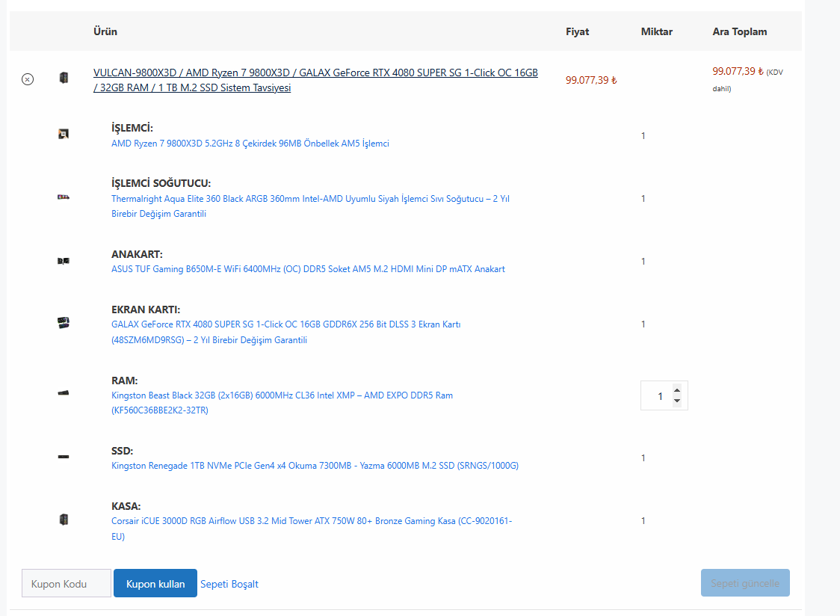
Task: Click the VULCAN-9800X3D system thumbnail
Action: [64, 78]
